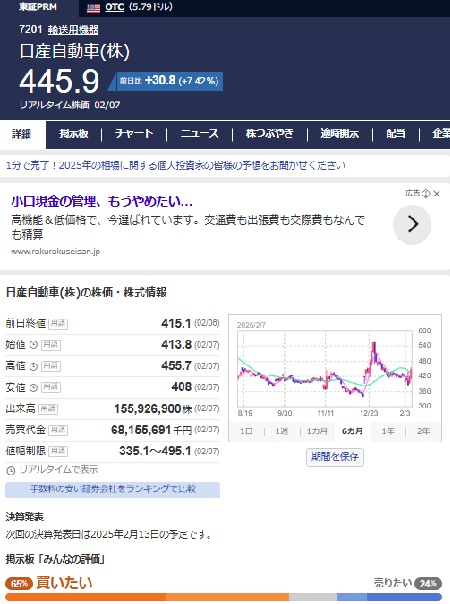Open the 株つぶやき tab

click(x=269, y=134)
